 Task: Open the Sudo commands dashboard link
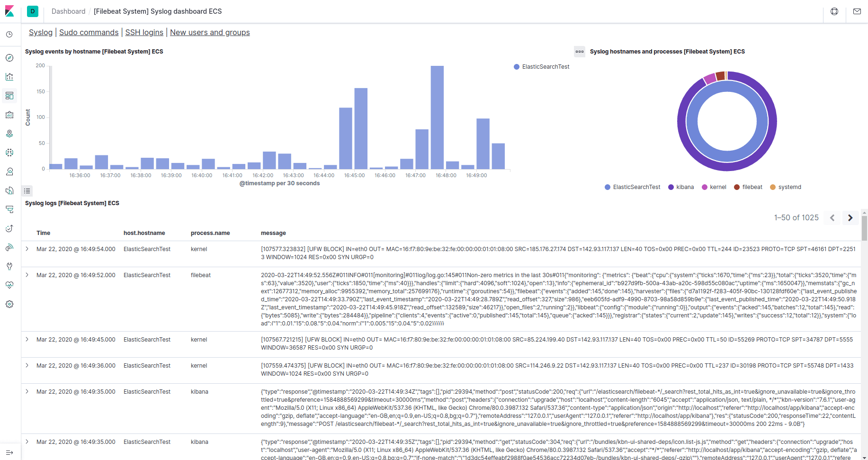[x=89, y=32]
